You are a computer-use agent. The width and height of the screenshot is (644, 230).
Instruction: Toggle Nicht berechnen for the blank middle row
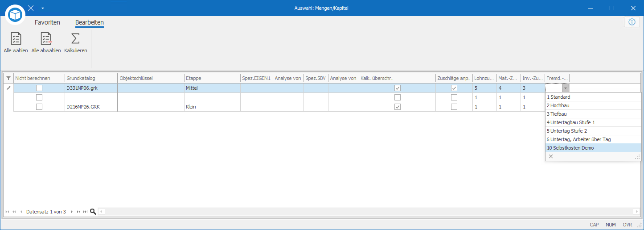pos(39,97)
